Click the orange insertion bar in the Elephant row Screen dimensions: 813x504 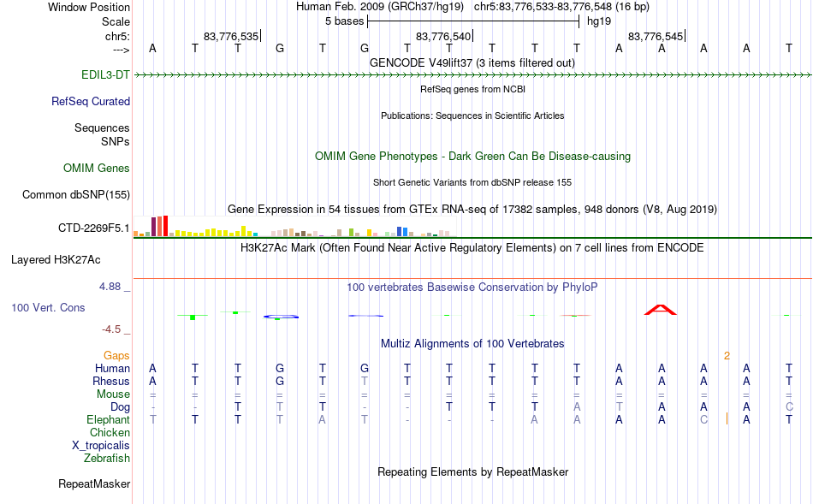pyautogui.click(x=727, y=419)
